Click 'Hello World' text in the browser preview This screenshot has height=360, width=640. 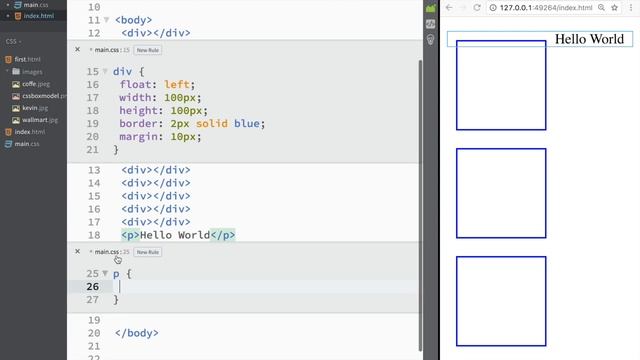[589, 39]
